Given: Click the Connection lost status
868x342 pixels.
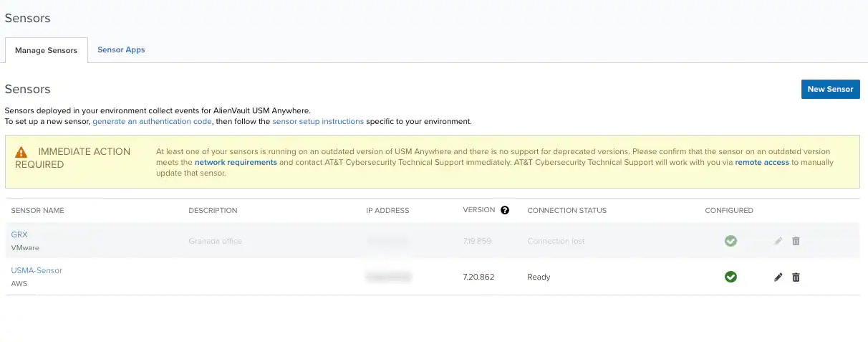Looking at the screenshot, I should pos(556,241).
